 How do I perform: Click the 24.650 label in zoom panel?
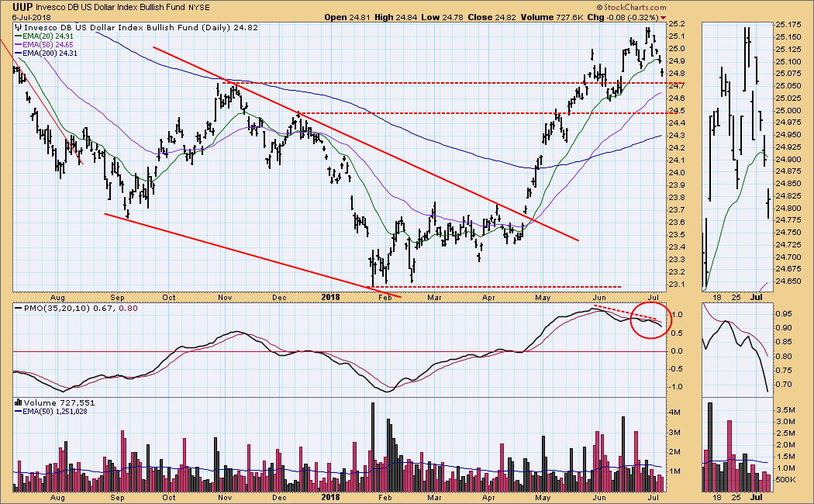coord(788,281)
